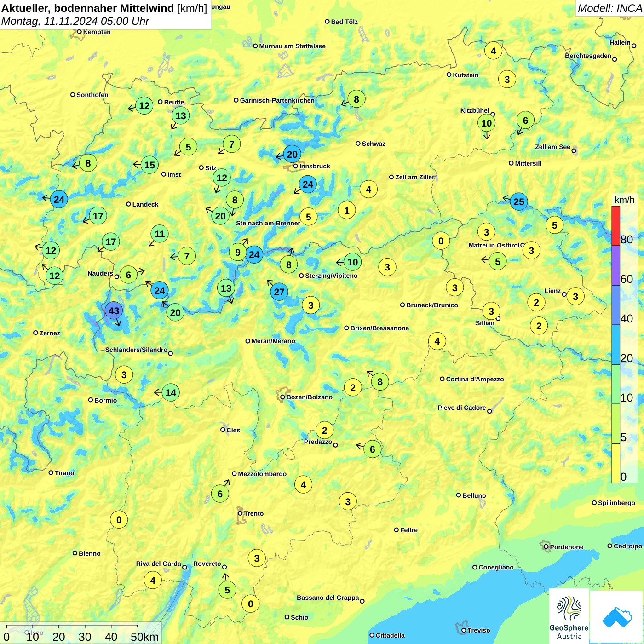Click the km/h legend unit label
Image resolution: width=644 pixels, height=644 pixels.
point(624,200)
